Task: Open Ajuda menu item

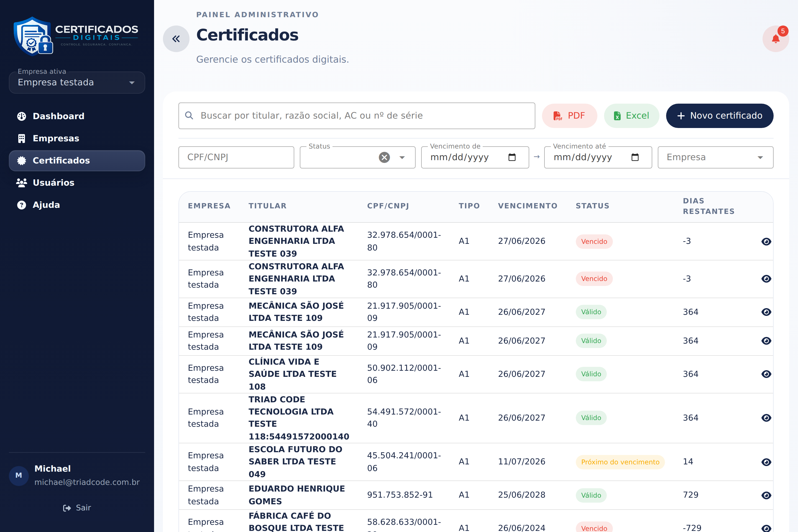Action: coord(77,205)
